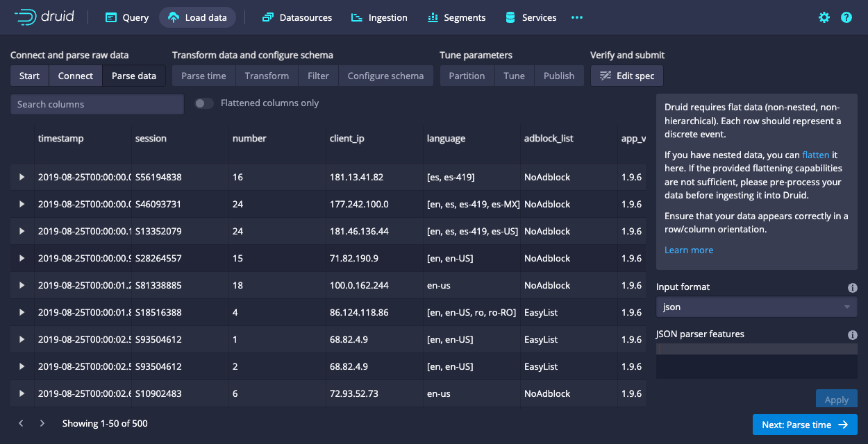
Task: Expand the row for session S46093731
Action: coord(22,204)
